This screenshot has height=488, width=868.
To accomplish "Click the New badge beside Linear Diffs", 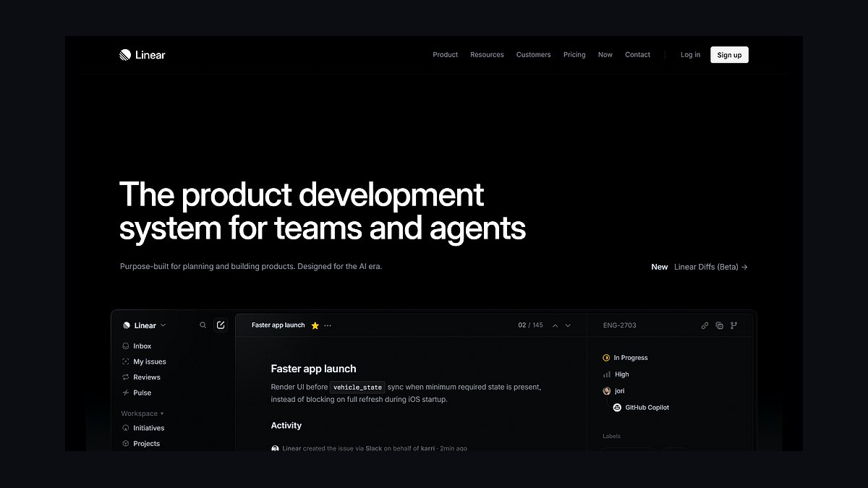I will [x=660, y=267].
